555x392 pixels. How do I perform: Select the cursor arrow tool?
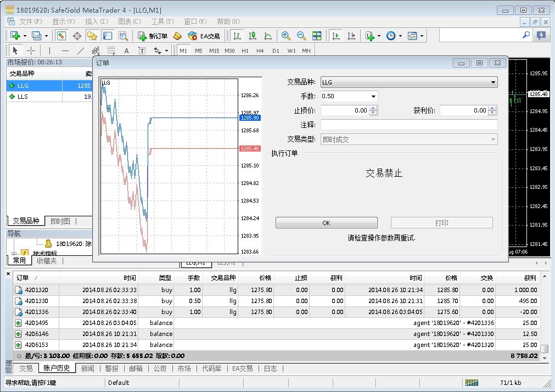(x=15, y=51)
